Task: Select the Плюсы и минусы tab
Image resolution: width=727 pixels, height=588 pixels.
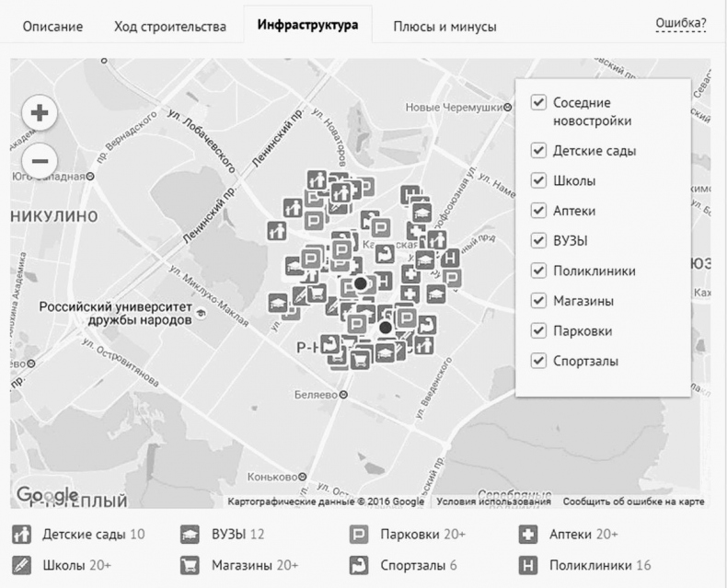Action: pyautogui.click(x=444, y=27)
